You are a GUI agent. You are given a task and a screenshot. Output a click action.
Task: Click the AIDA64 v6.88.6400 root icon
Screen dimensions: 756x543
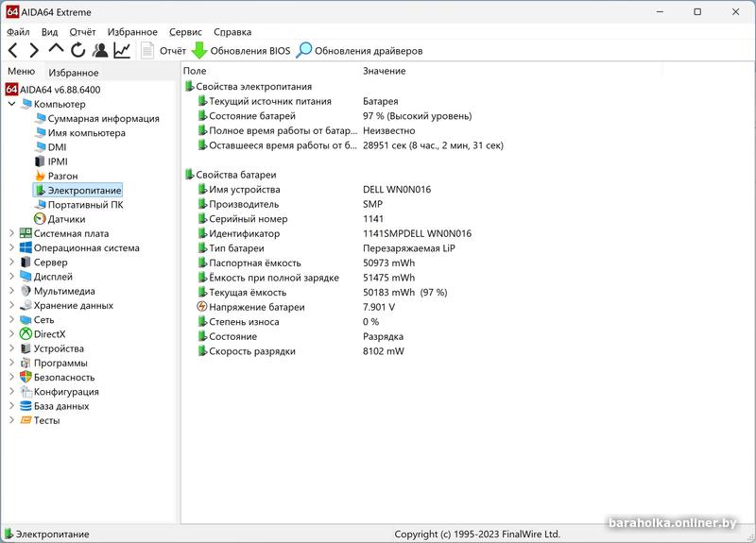(11, 89)
